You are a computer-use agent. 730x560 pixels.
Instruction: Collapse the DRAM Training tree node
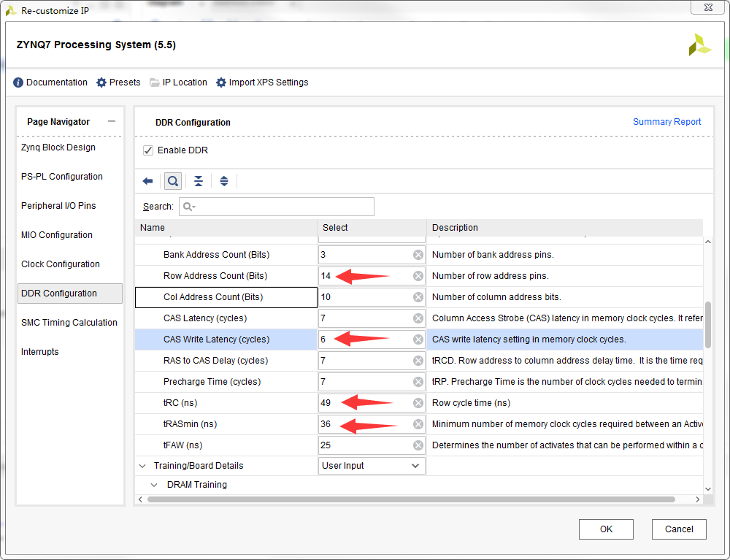(x=154, y=485)
